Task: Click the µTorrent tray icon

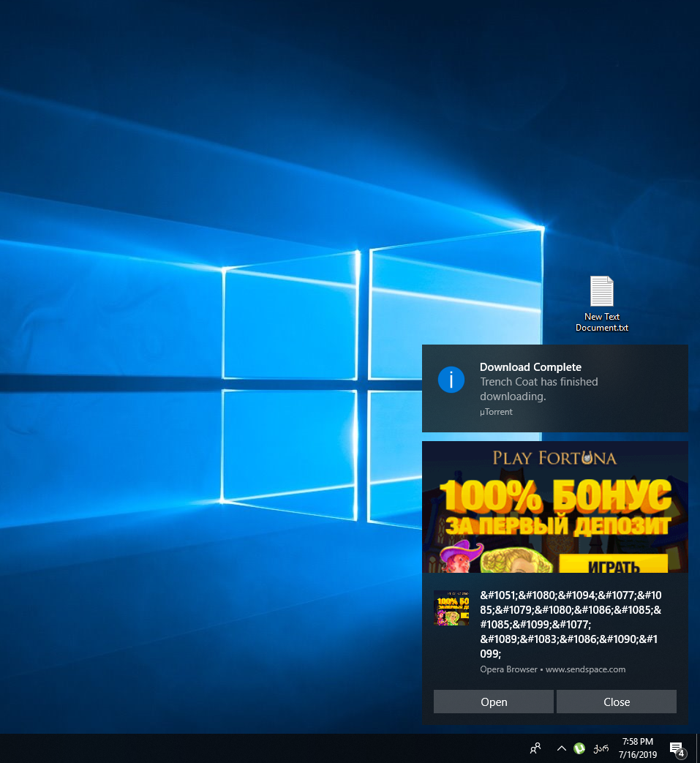Action: tap(579, 748)
